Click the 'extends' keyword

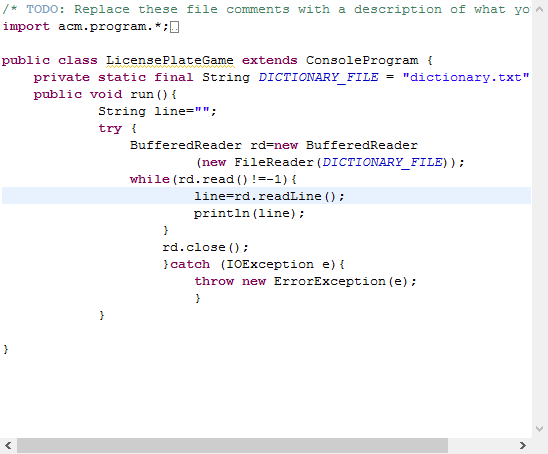pos(269,60)
